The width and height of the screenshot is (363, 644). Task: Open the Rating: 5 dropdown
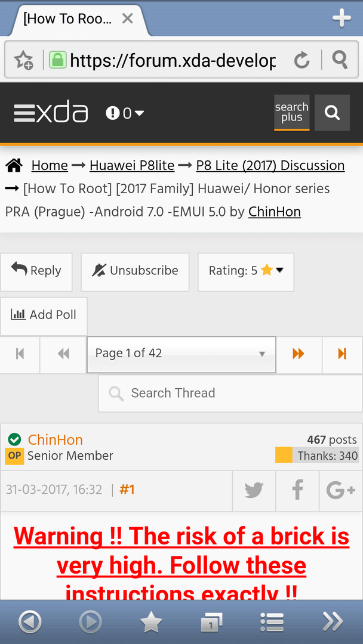[246, 272]
